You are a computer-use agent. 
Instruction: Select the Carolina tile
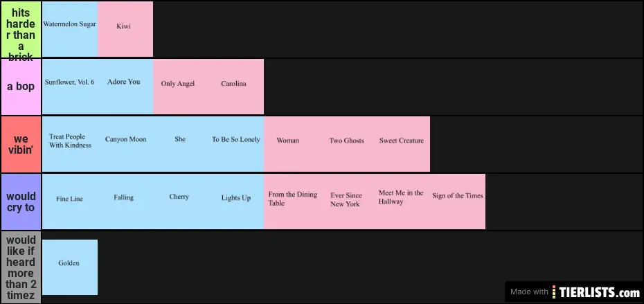click(x=234, y=87)
